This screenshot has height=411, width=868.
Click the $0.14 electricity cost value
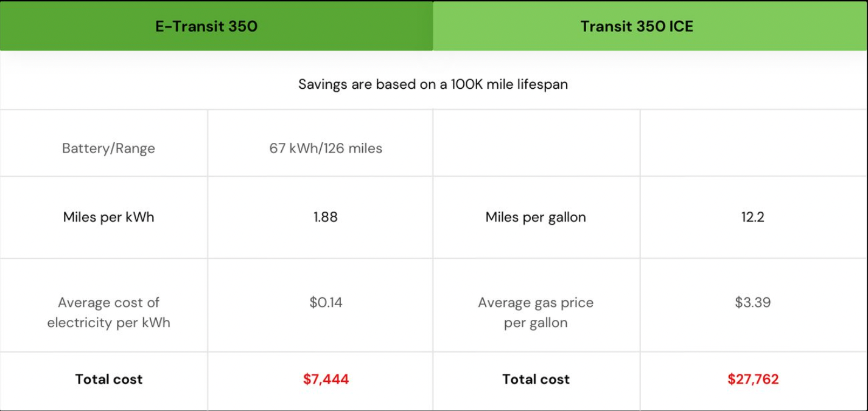(326, 302)
